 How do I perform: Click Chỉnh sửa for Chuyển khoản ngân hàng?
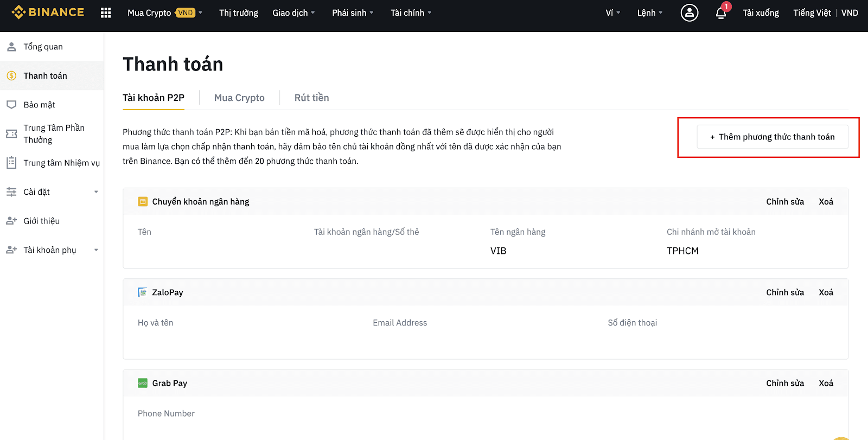pyautogui.click(x=785, y=201)
